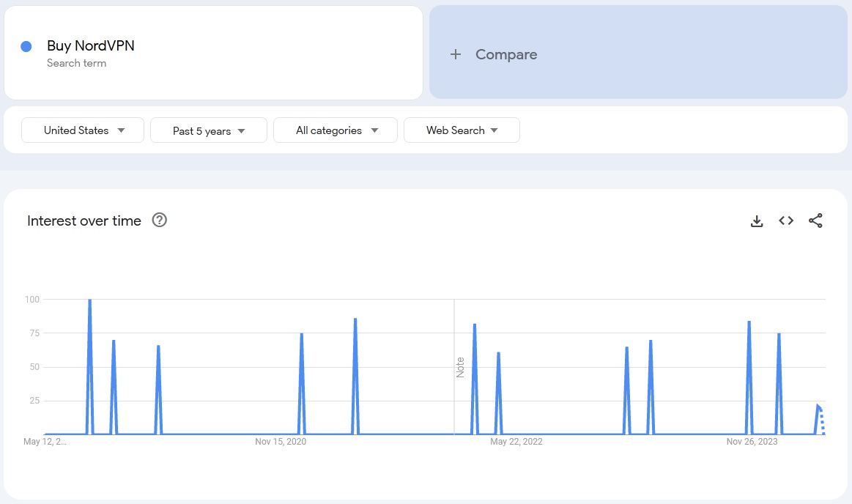Click the May 22, 2022 axis label
Viewport: 852px width, 504px height.
[516, 442]
